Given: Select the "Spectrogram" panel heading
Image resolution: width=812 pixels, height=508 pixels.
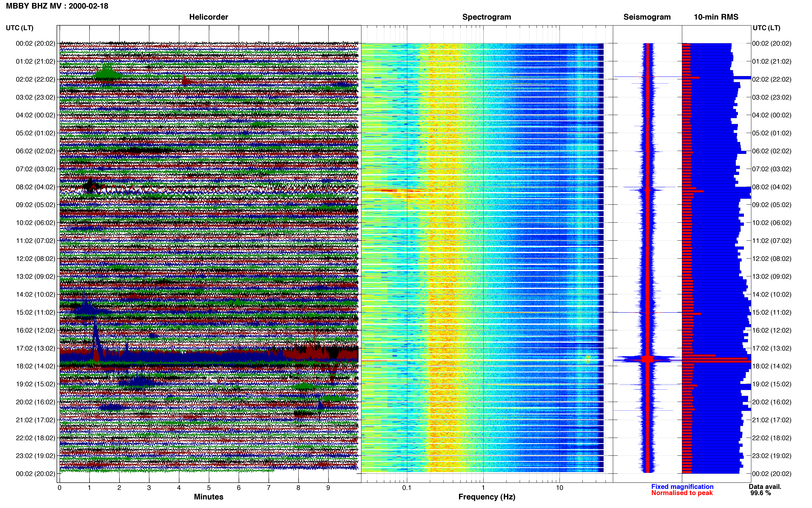Looking at the screenshot, I should tap(487, 17).
